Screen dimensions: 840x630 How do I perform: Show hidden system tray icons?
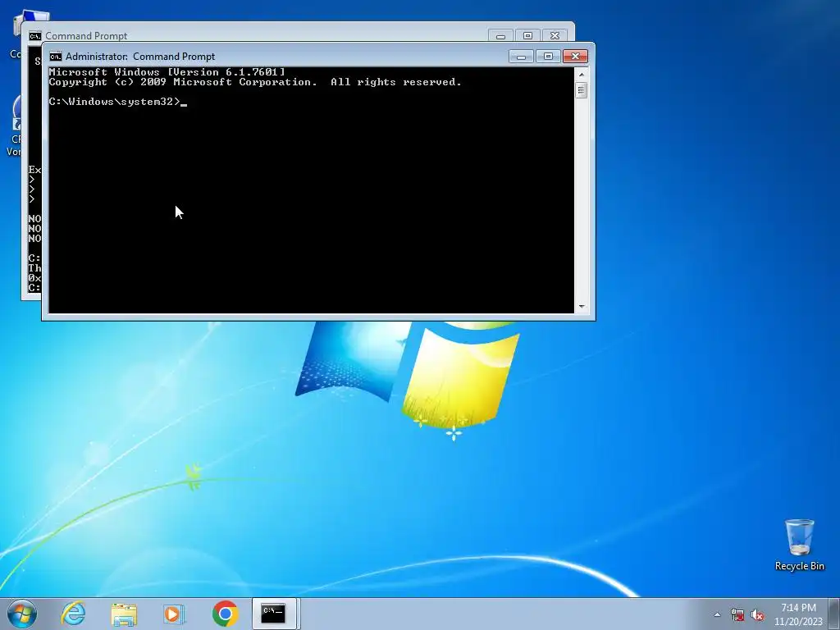(717, 614)
